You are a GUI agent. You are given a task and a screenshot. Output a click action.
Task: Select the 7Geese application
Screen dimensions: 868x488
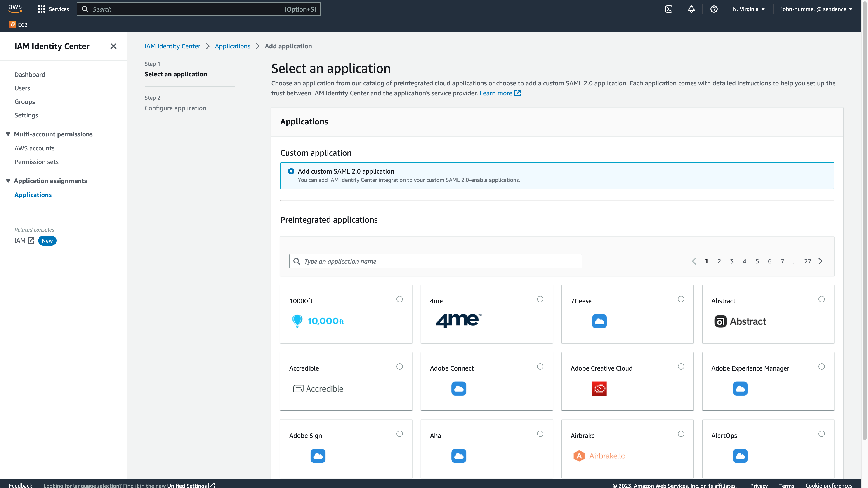point(681,299)
